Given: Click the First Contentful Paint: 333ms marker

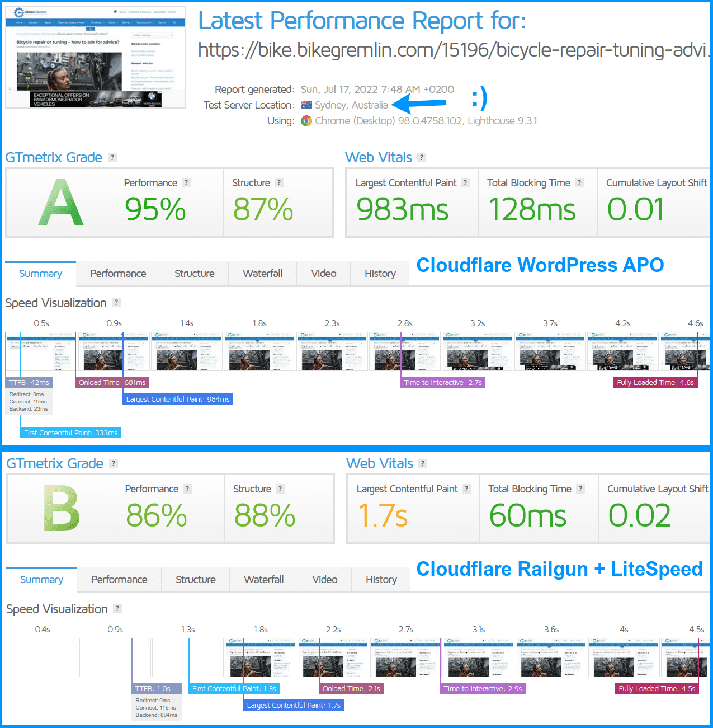Looking at the screenshot, I should (x=70, y=433).
